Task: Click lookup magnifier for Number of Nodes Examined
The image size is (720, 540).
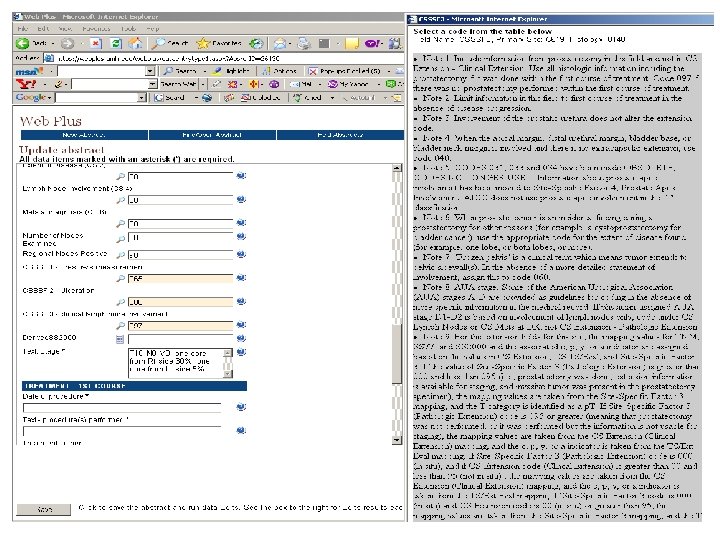Action: coord(121,238)
